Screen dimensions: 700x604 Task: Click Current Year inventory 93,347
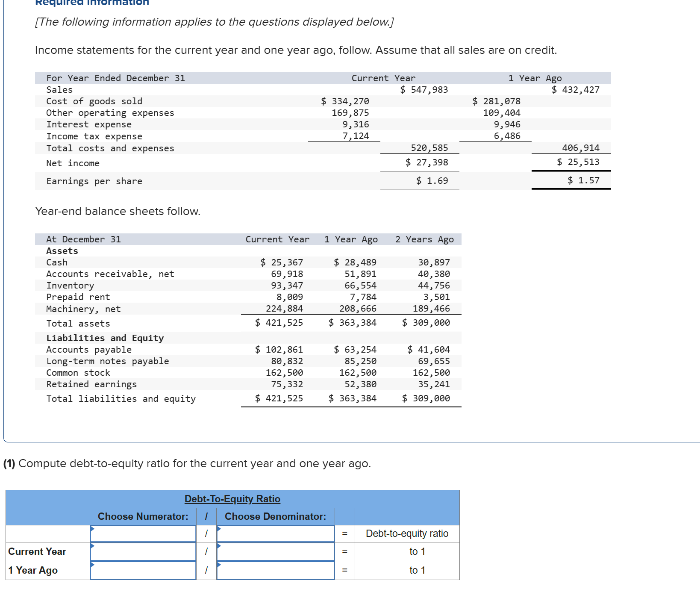pyautogui.click(x=287, y=286)
